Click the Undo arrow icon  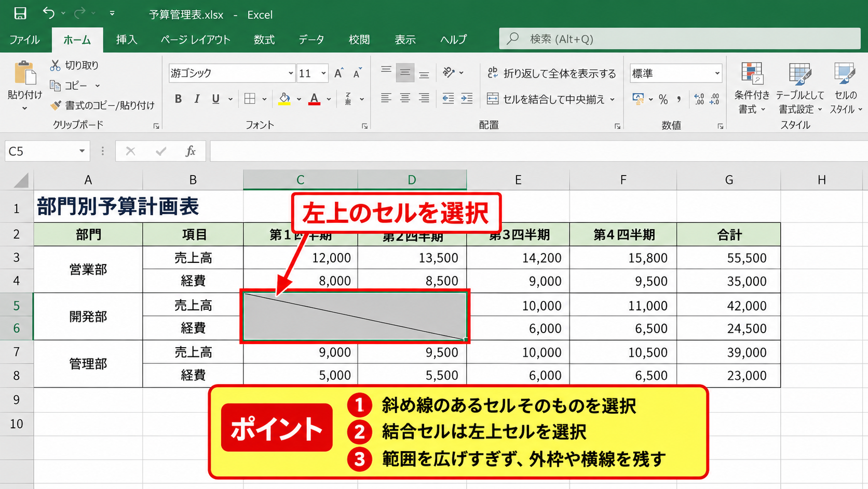coord(48,13)
